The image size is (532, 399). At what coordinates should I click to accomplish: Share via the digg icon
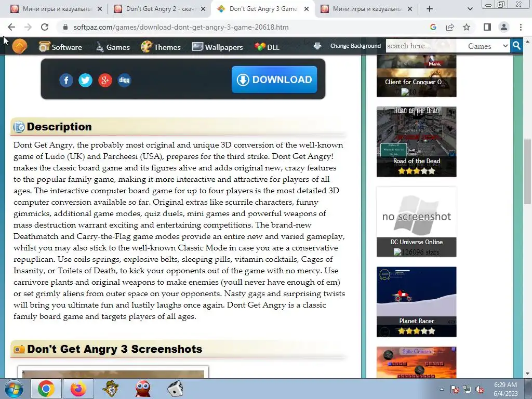click(124, 80)
